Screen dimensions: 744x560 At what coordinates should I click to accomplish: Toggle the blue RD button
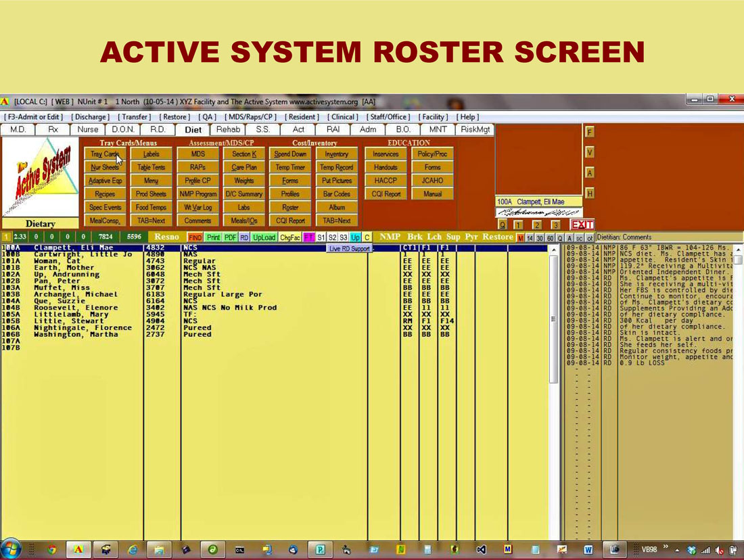[x=244, y=237]
